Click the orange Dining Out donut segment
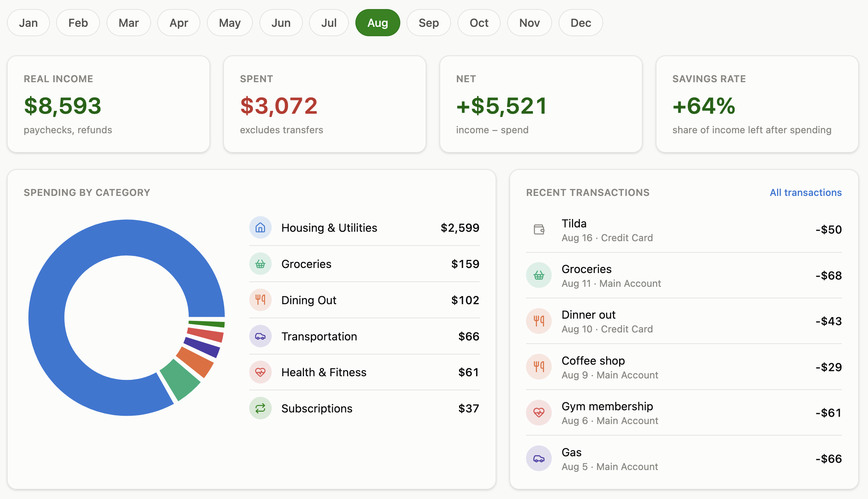 [x=196, y=362]
